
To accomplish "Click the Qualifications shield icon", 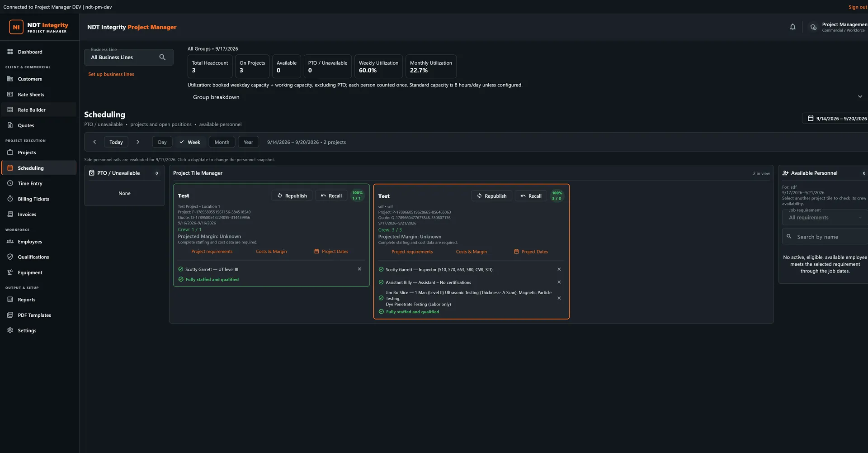I will pyautogui.click(x=10, y=257).
